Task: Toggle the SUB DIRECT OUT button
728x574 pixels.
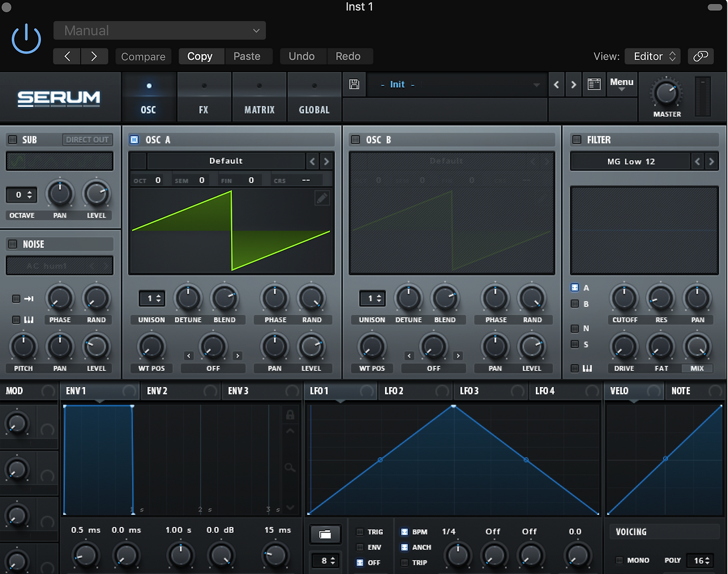Action: (87, 140)
